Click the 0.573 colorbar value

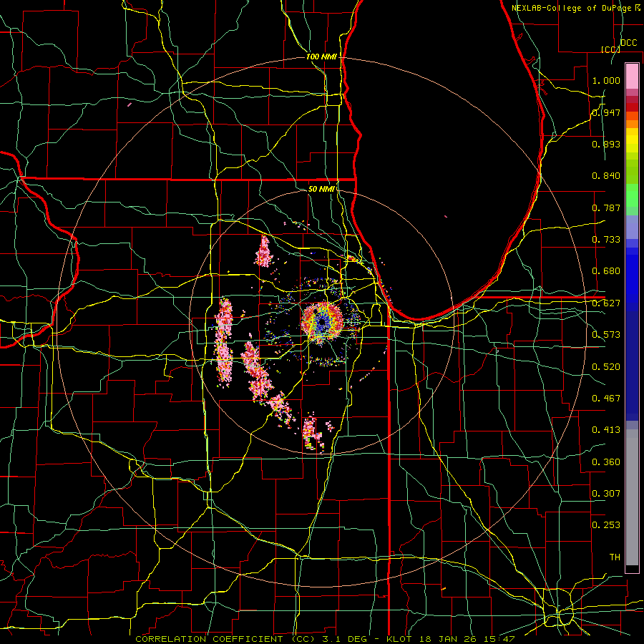point(606,335)
